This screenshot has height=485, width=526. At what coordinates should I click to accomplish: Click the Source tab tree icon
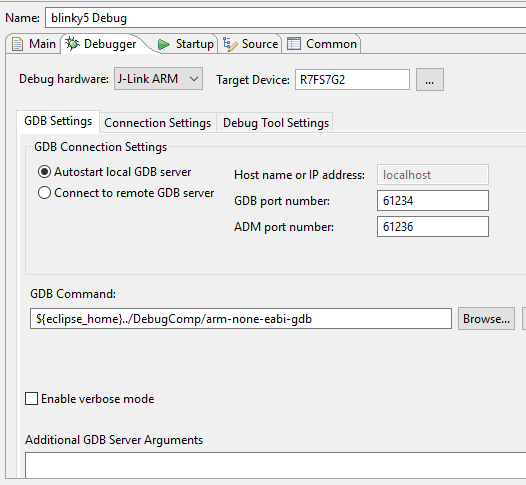[x=230, y=44]
